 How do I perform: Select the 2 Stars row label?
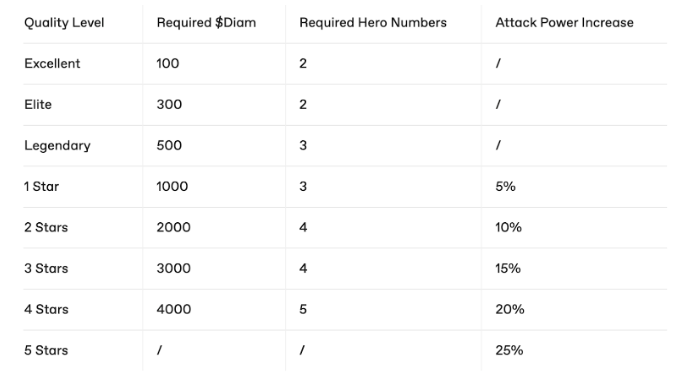coord(46,227)
